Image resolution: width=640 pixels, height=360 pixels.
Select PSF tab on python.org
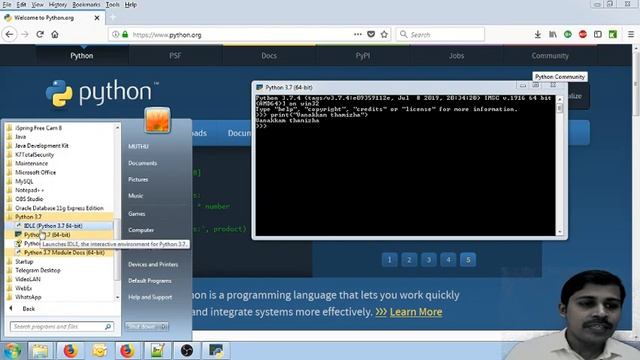(x=175, y=56)
